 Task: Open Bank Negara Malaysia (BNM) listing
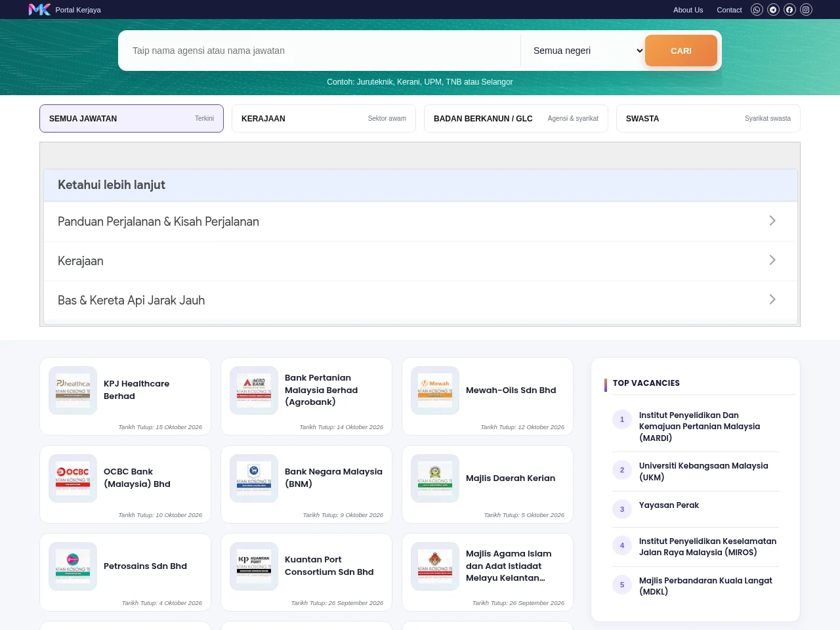333,478
